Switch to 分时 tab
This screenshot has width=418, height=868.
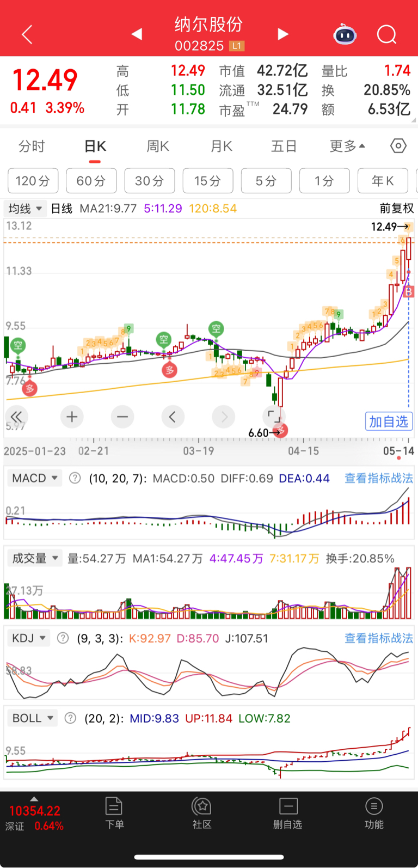coord(32,146)
